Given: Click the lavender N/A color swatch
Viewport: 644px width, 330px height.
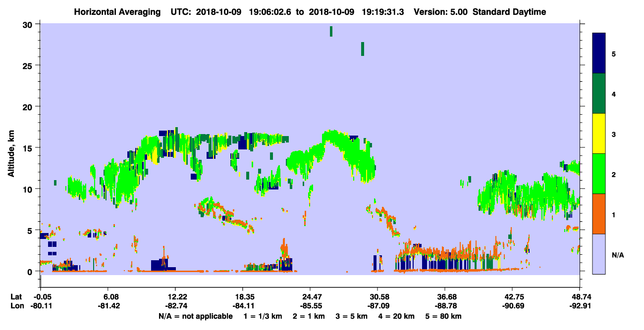Looking at the screenshot, I should [599, 253].
